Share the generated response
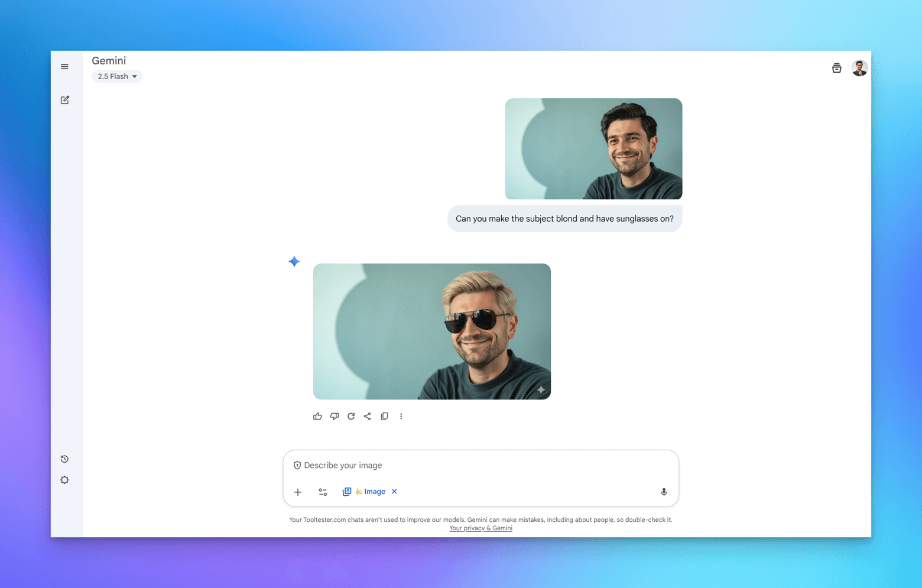922x588 pixels. 368,417
